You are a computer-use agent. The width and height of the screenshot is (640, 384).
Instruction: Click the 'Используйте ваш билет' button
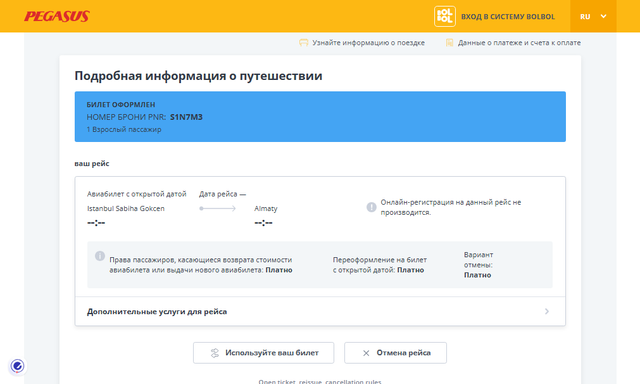[263, 353]
